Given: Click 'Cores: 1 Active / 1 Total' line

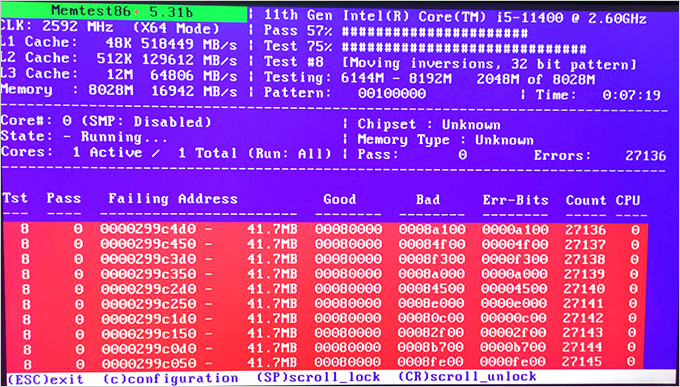Looking at the screenshot, I should pos(167,153).
